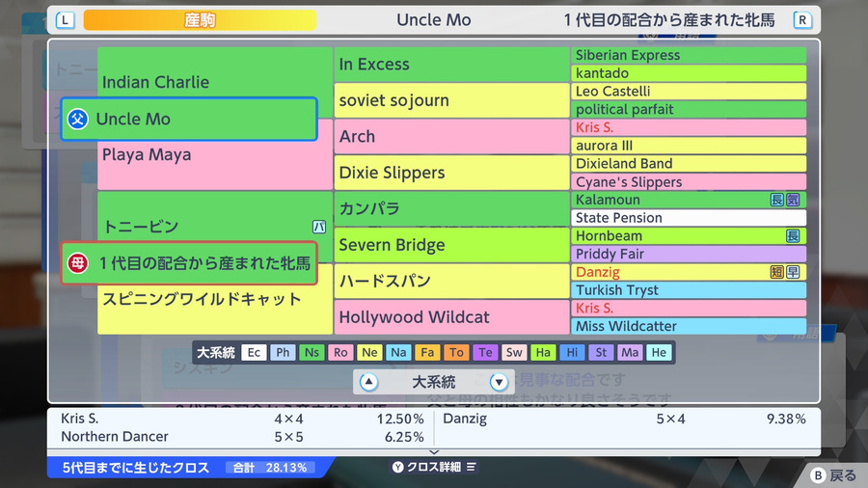Click the Y button cross detail icon
The width and height of the screenshot is (868, 488).
pos(398,467)
